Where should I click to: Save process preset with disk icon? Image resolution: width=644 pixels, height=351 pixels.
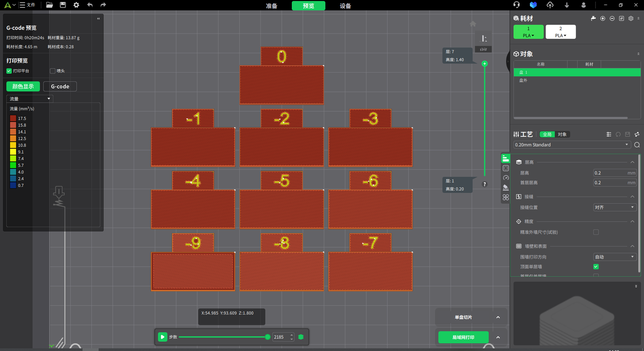(627, 134)
